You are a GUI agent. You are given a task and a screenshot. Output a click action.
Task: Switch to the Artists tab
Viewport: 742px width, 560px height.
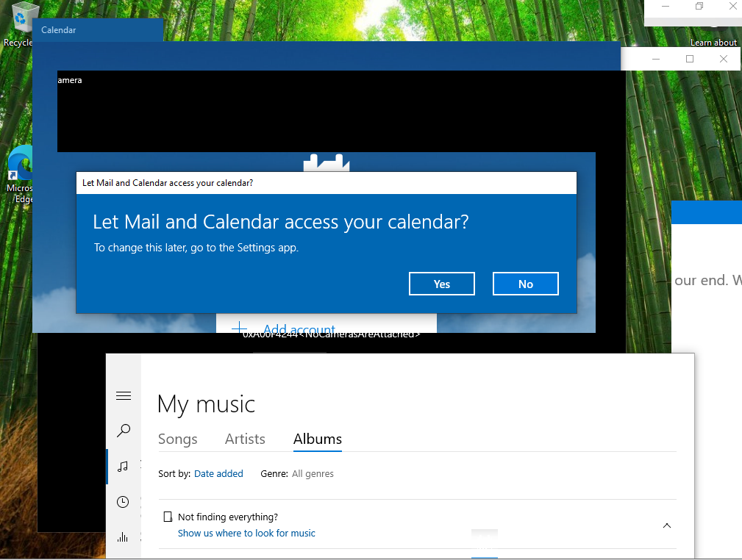point(245,439)
